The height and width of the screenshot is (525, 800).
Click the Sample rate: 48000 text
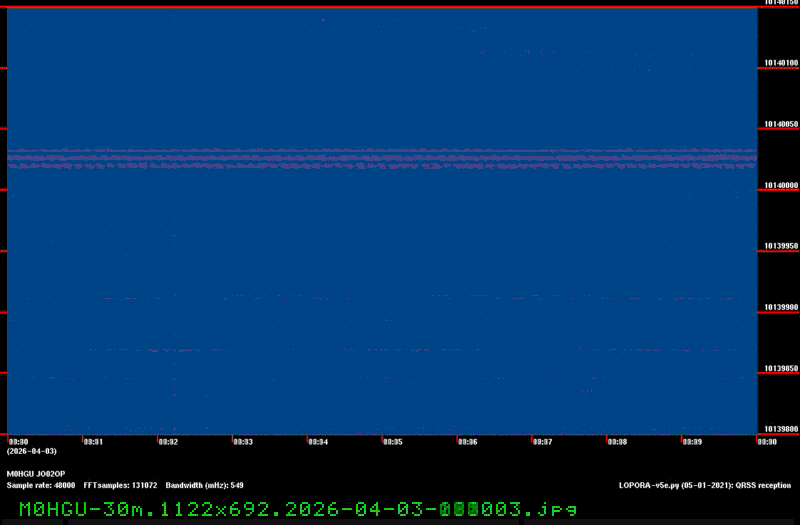41,485
